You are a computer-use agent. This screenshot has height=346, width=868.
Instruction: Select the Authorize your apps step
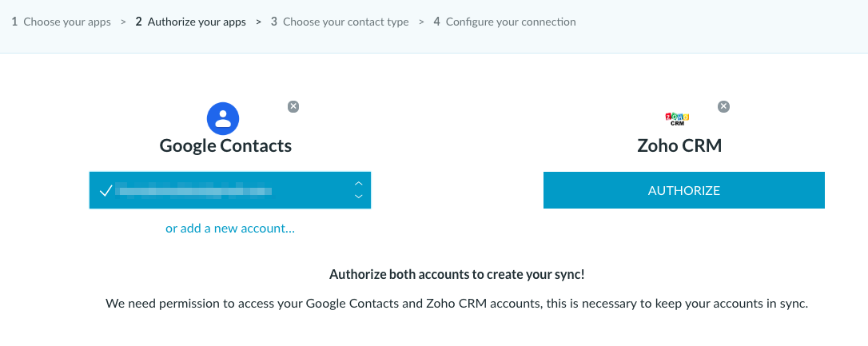click(x=190, y=22)
